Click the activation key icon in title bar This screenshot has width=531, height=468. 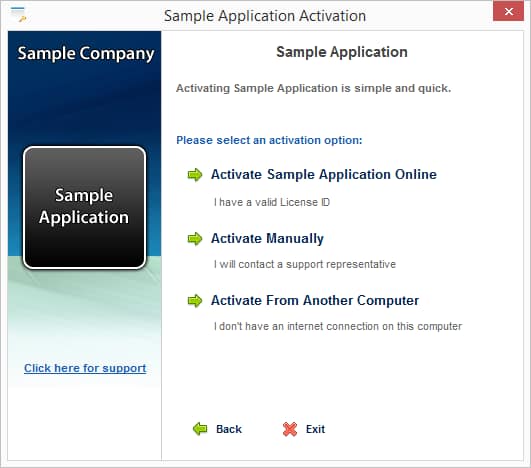pyautogui.click(x=18, y=15)
